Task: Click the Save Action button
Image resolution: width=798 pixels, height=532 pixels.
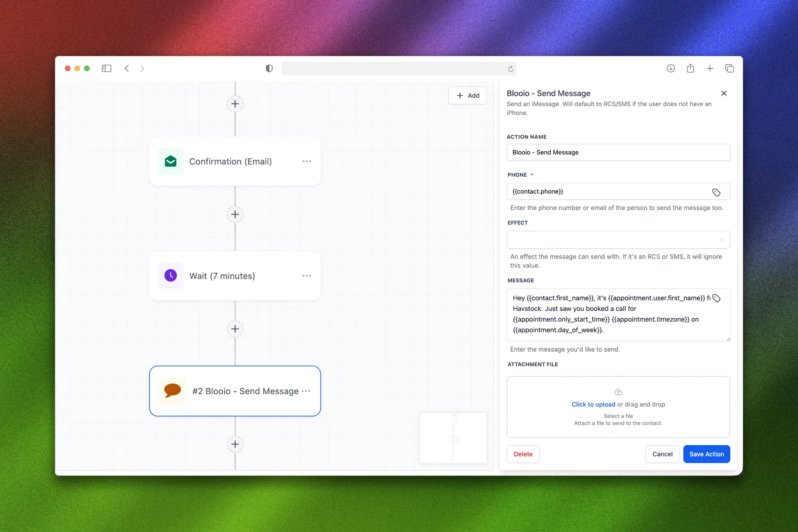Action: pos(706,454)
